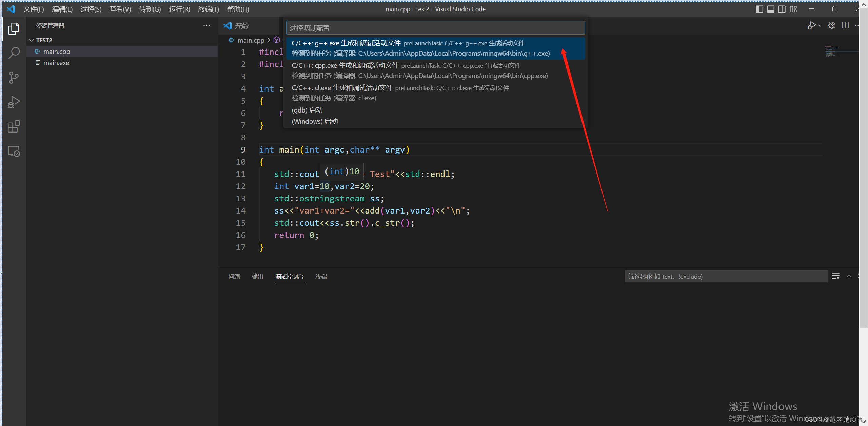Open the Explorer view in activity bar
868x426 pixels.
pyautogui.click(x=14, y=28)
